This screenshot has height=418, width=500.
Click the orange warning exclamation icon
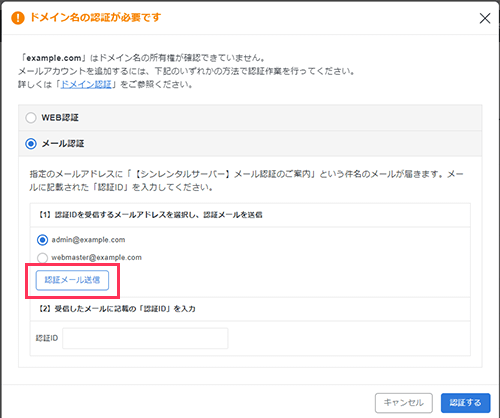pos(18,18)
